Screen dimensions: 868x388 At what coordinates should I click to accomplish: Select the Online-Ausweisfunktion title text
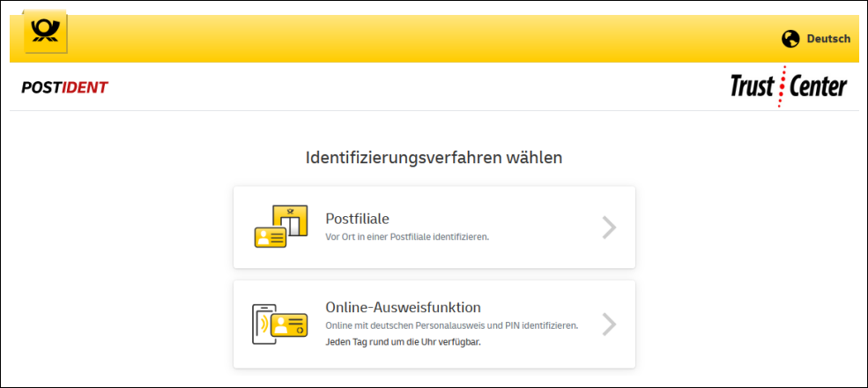pos(403,307)
